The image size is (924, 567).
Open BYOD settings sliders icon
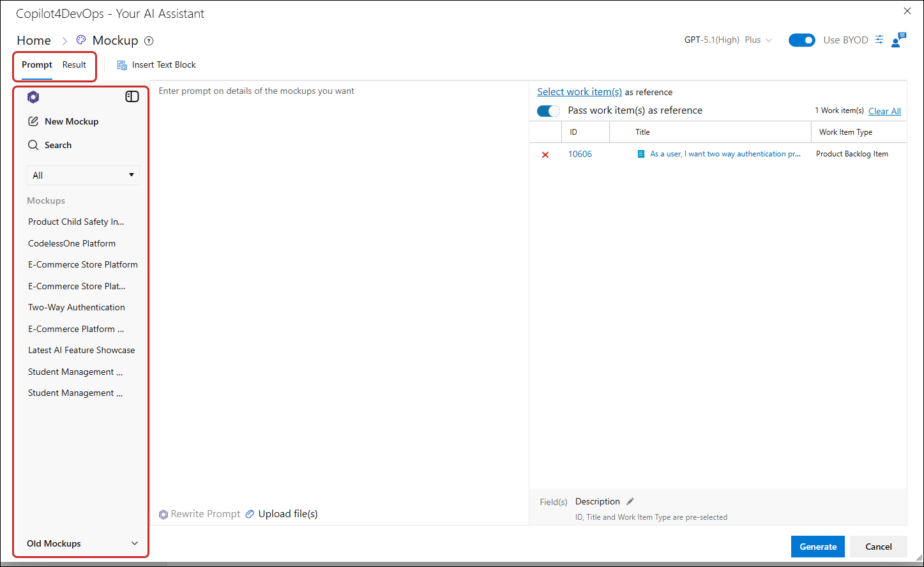tap(879, 40)
